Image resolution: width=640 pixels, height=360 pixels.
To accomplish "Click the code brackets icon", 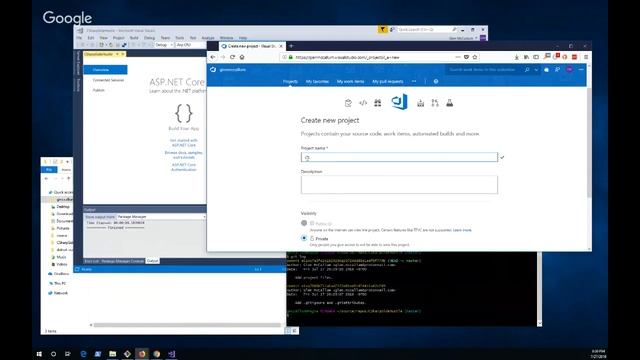I will pos(363,103).
